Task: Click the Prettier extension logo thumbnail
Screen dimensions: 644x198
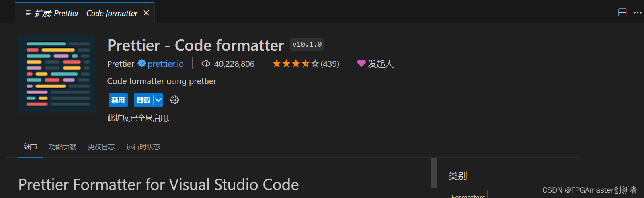Action: pyautogui.click(x=57, y=74)
